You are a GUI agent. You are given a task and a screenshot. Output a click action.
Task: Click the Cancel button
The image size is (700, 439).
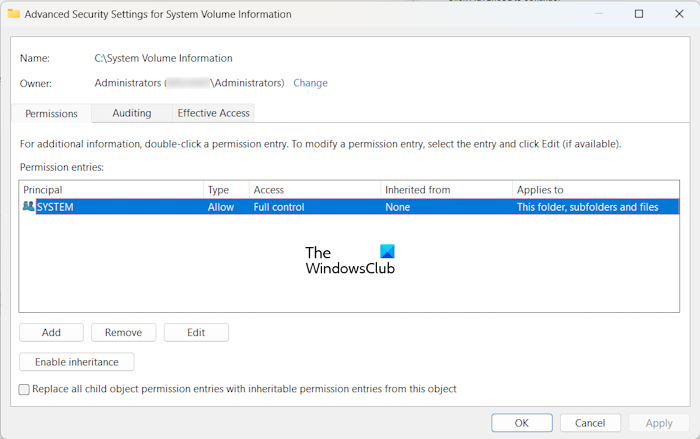[590, 423]
